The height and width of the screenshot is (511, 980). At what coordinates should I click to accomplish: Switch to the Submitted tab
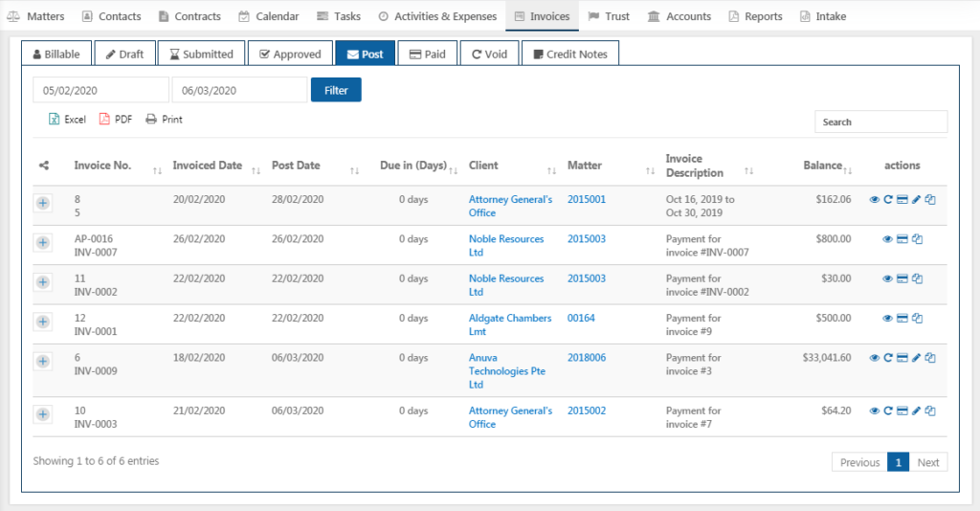coord(201,54)
